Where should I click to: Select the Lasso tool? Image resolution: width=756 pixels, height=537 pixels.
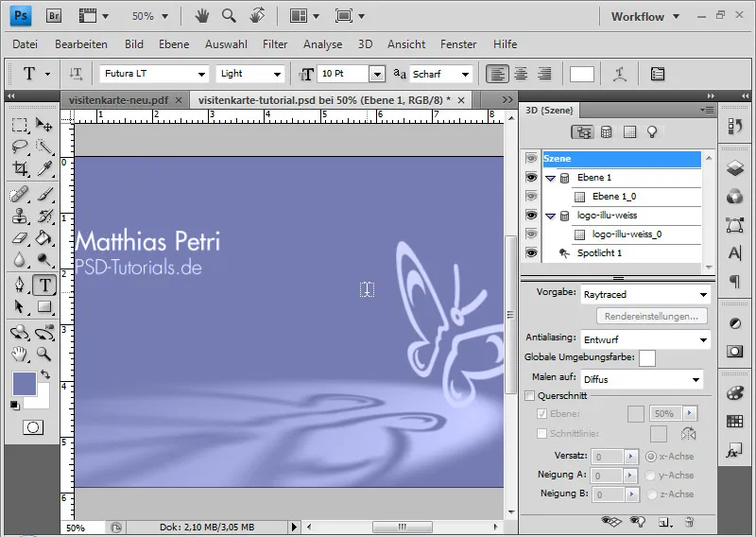tap(19, 147)
